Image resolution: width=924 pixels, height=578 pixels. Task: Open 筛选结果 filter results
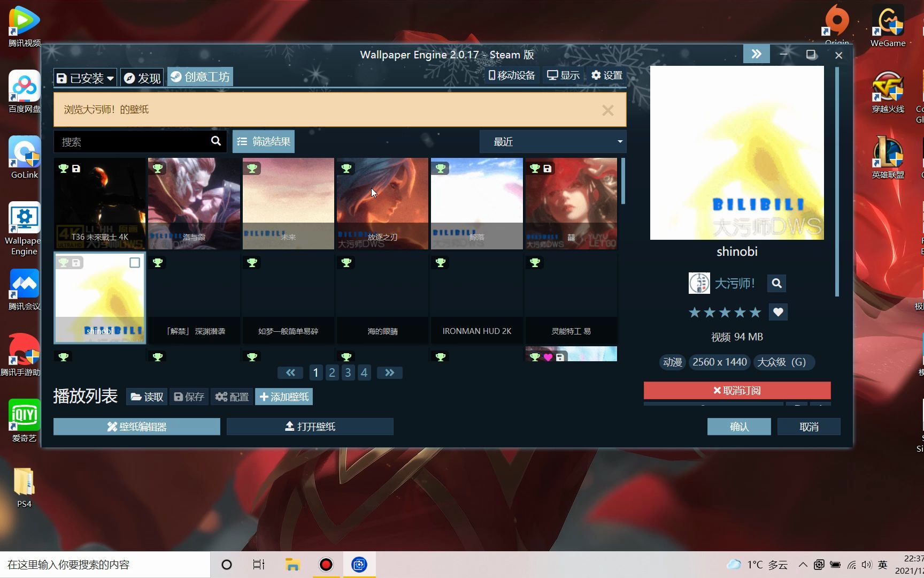click(264, 142)
